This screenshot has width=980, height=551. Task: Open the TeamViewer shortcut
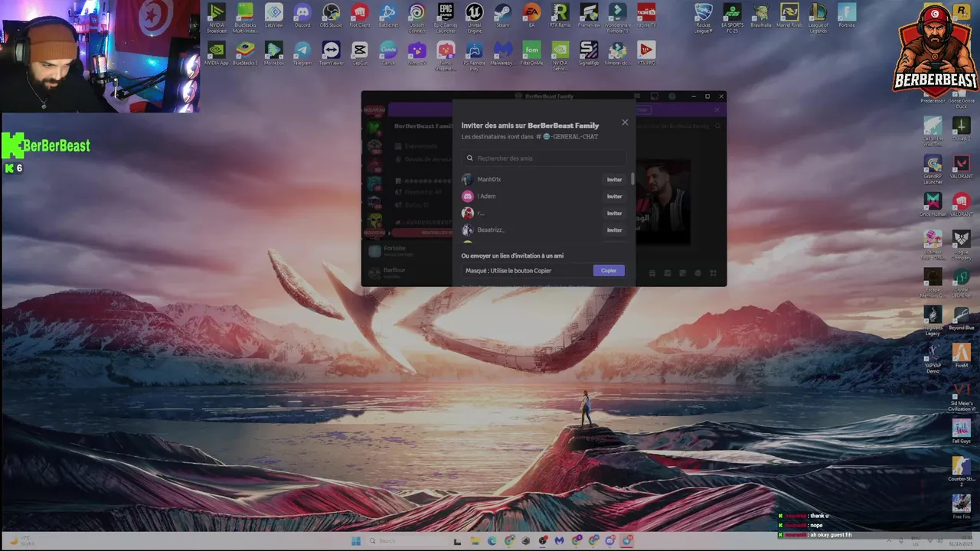pos(331,54)
